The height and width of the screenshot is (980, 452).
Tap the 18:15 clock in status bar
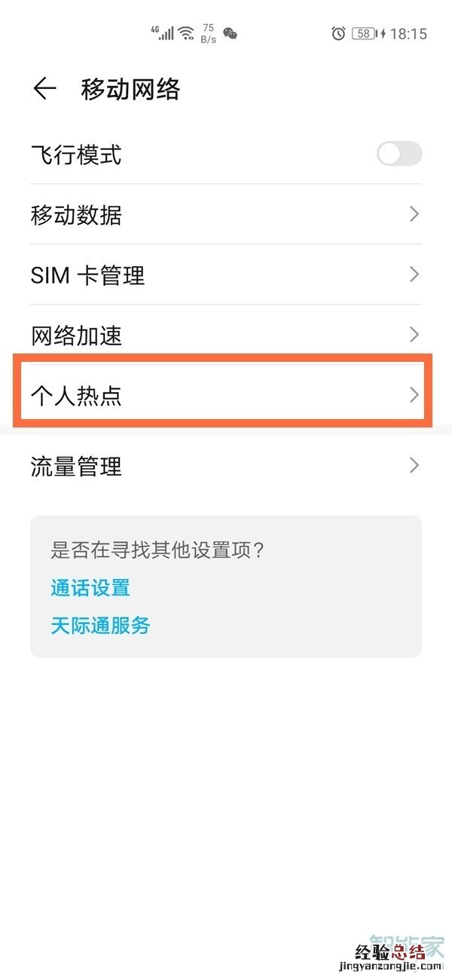click(409, 34)
